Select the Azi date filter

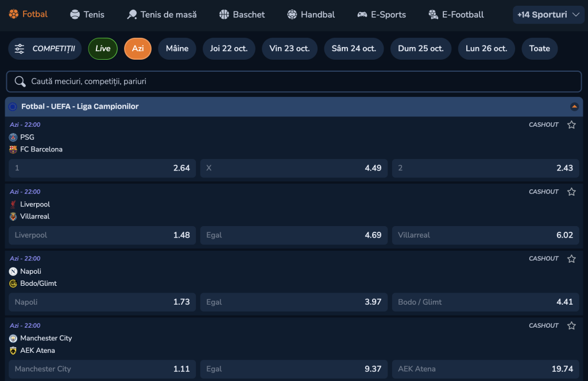[138, 49]
